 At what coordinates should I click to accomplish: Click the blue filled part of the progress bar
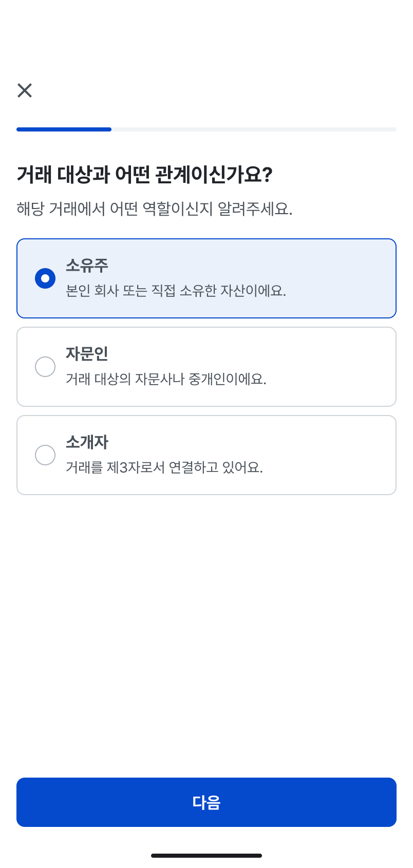pos(64,129)
